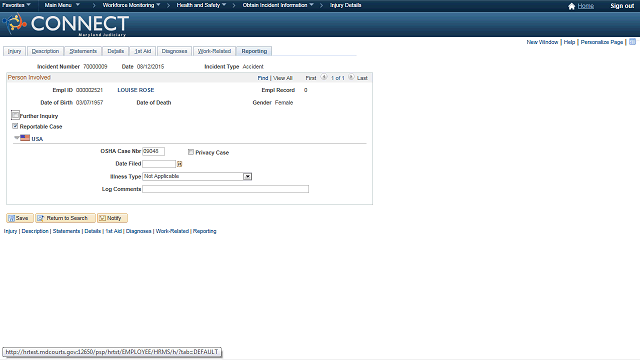Viewport: 640px width, 360px height.
Task: Click the CONNECT Maryland Judiciary logo
Action: point(66,24)
